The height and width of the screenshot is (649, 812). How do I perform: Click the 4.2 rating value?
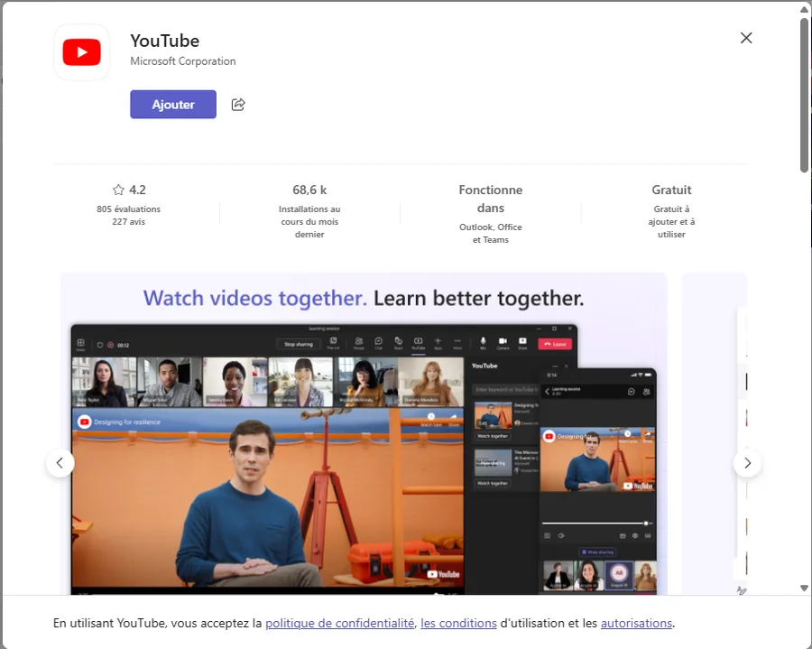point(137,190)
